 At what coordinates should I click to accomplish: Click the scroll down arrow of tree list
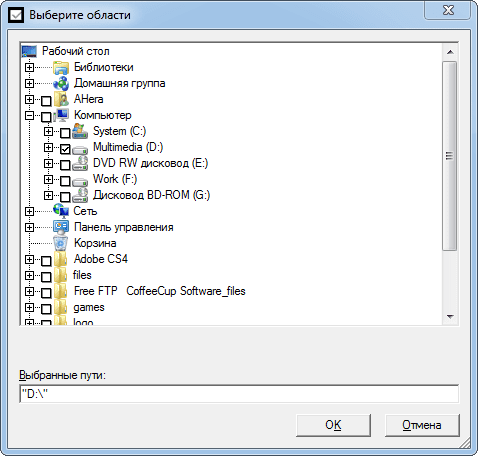point(450,317)
